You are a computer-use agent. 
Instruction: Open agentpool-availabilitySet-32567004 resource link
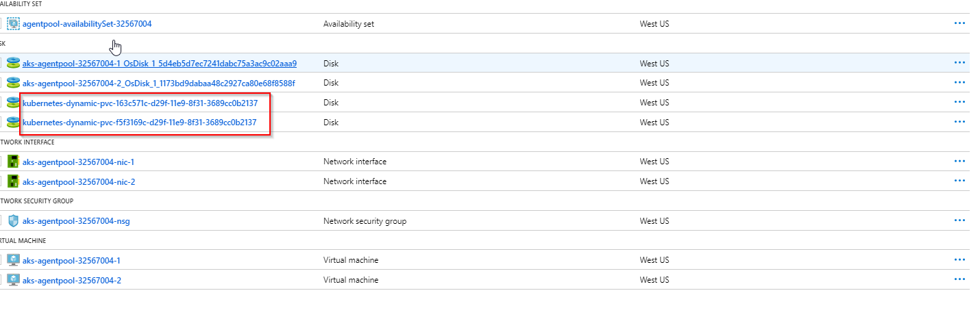coord(87,23)
